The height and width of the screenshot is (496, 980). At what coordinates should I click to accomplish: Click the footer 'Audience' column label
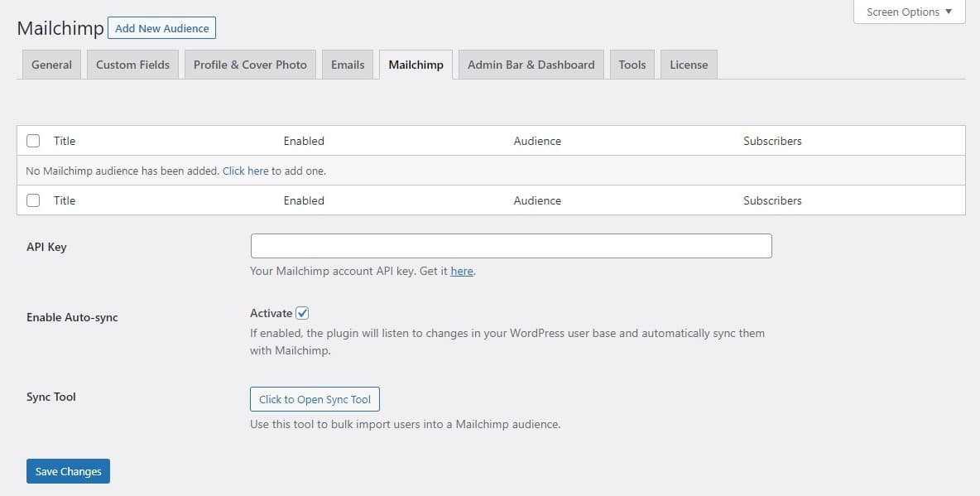click(537, 200)
